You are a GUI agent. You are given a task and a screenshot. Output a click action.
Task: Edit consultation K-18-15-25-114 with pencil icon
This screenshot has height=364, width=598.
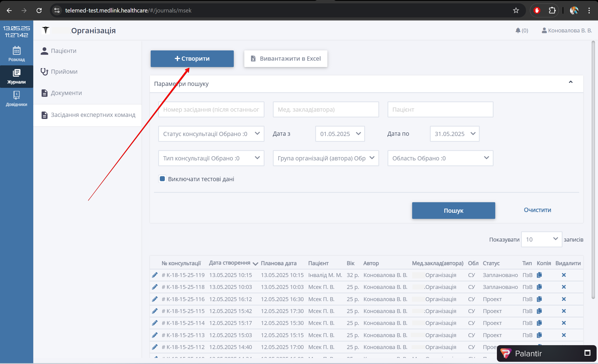155,323
